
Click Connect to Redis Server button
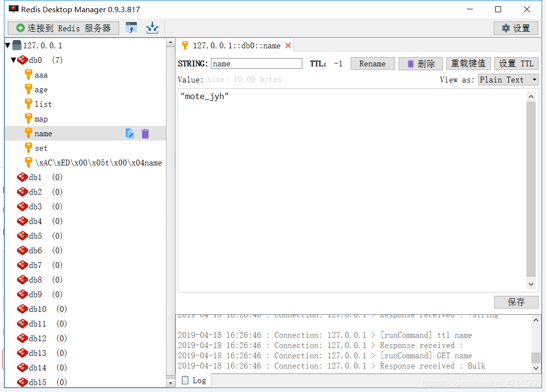[x=63, y=28]
